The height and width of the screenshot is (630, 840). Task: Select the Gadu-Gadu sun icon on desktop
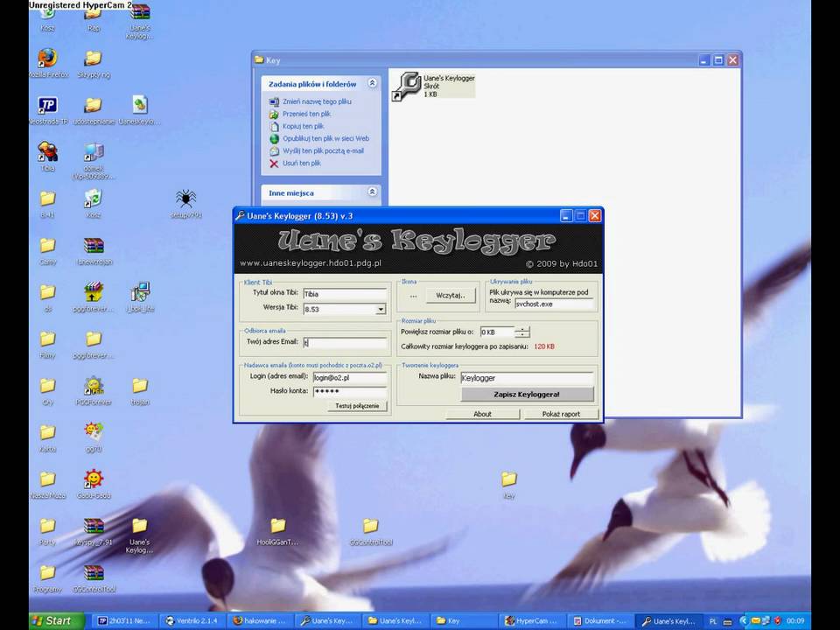pos(94,479)
